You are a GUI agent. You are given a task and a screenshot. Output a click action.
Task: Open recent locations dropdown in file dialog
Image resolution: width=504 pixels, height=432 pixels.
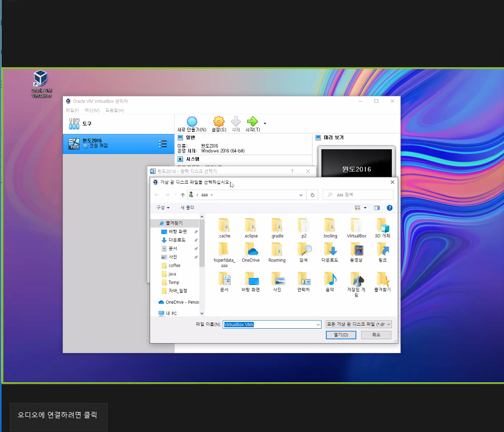point(175,195)
